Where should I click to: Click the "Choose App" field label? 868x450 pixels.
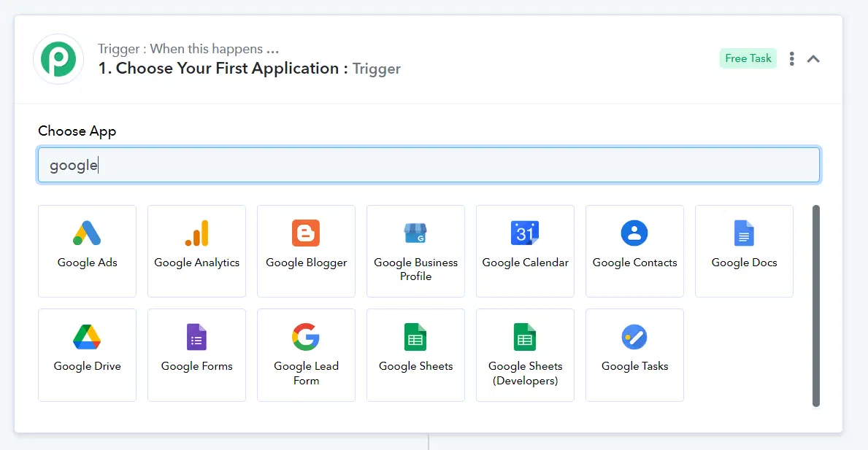click(x=77, y=131)
